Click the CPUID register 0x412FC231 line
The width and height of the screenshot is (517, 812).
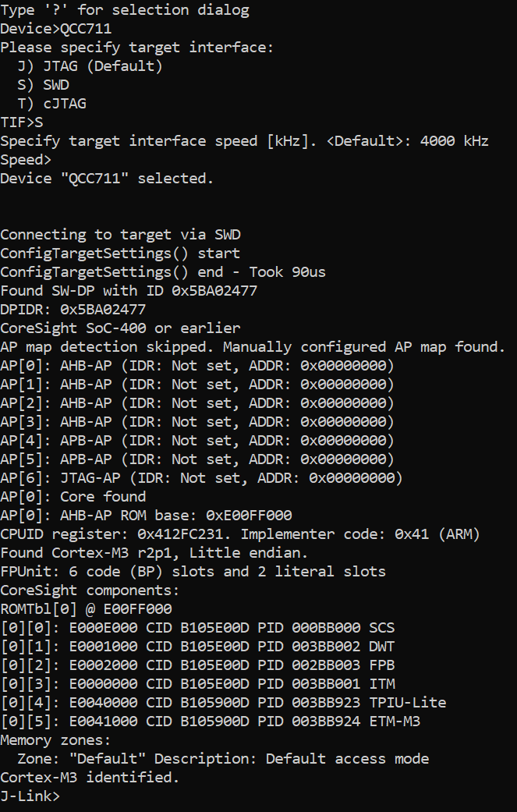coord(240,534)
